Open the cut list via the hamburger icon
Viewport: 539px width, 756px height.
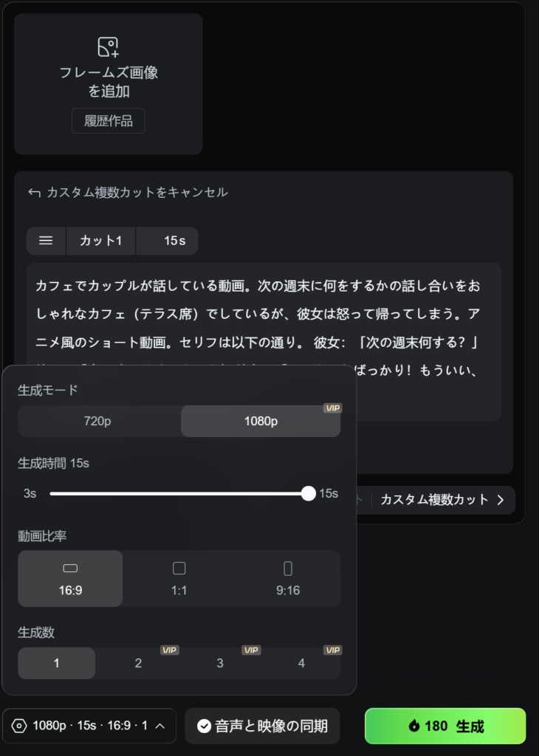pyautogui.click(x=46, y=241)
